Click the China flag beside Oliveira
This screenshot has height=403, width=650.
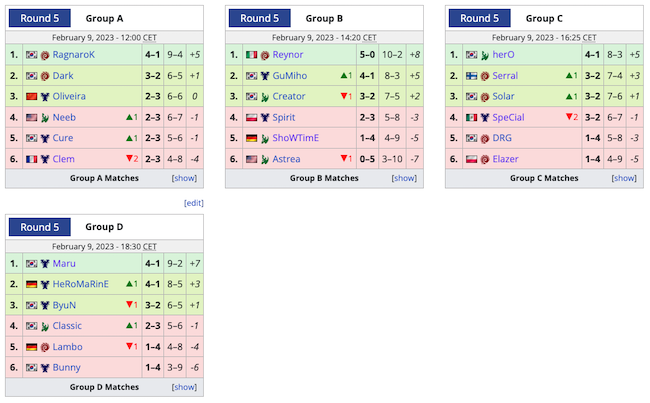[x=32, y=97]
